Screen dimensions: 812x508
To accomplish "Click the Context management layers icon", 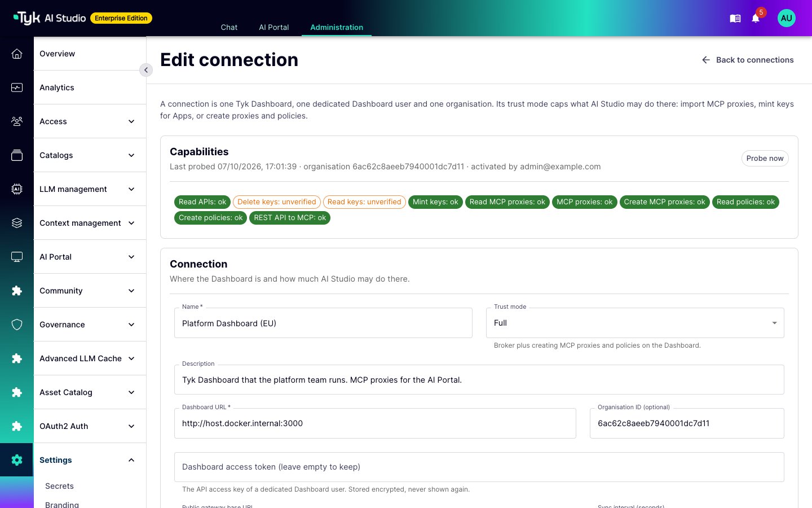I will [x=17, y=223].
